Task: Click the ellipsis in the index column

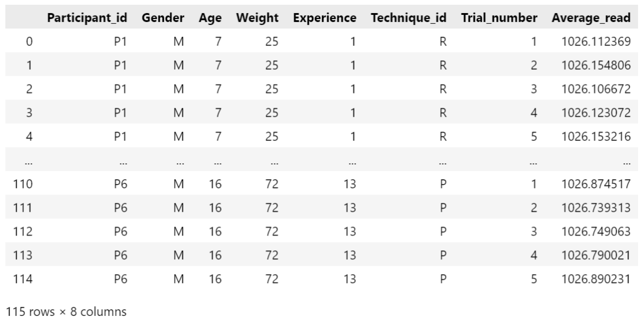Action: (29, 163)
